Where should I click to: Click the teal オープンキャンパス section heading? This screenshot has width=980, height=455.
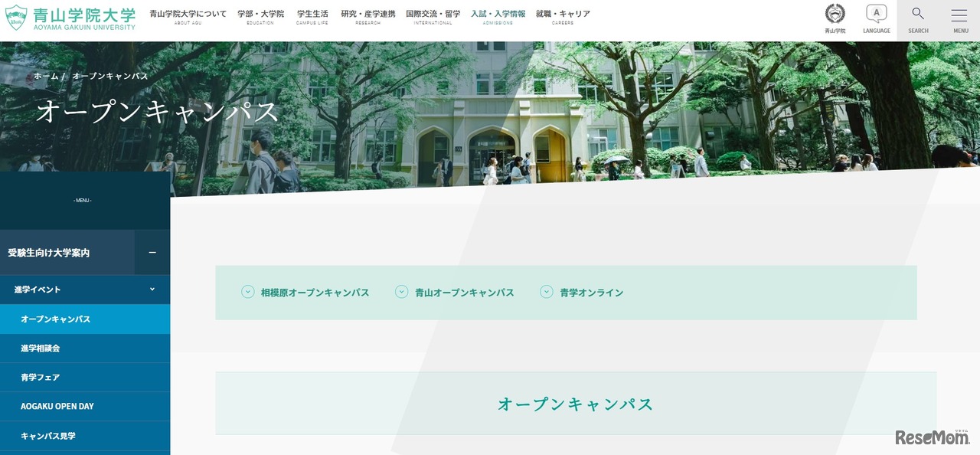[x=576, y=404]
